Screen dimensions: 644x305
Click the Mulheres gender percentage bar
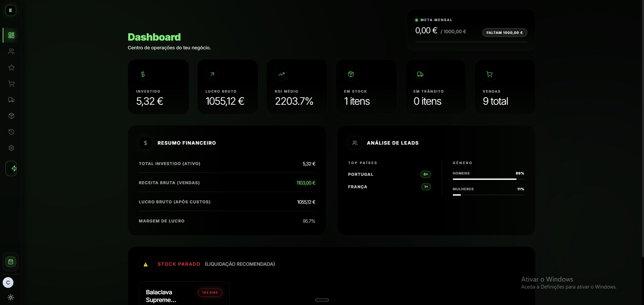coord(488,195)
